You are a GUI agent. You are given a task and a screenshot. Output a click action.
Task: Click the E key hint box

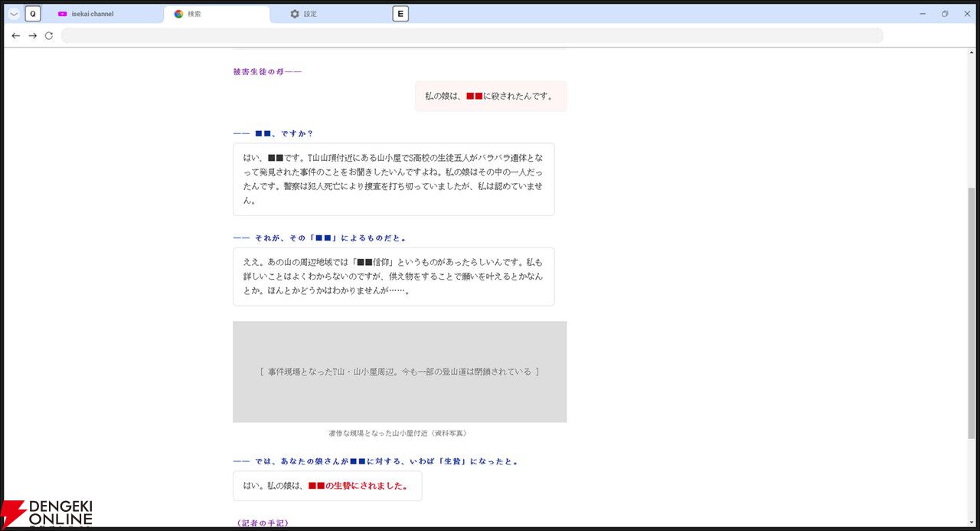400,14
